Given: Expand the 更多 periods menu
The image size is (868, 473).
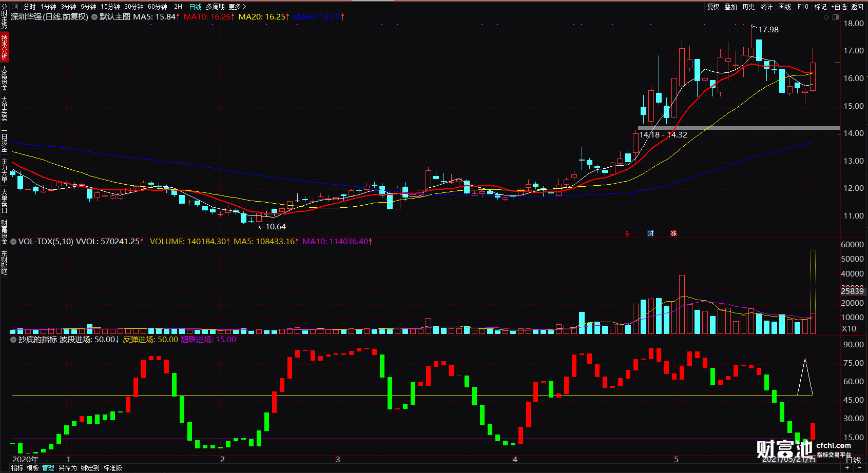Looking at the screenshot, I should coord(237,7).
